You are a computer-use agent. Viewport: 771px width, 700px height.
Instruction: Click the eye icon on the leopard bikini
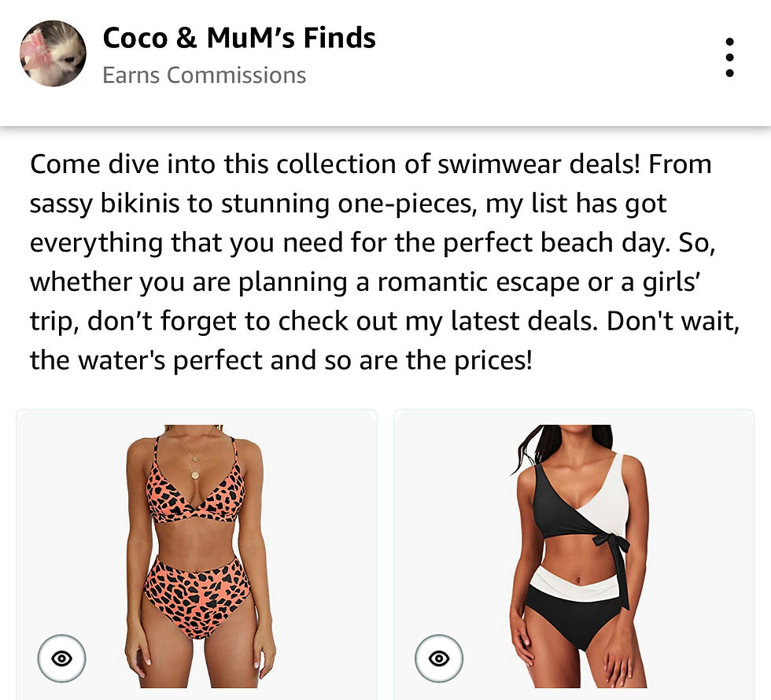click(x=61, y=658)
